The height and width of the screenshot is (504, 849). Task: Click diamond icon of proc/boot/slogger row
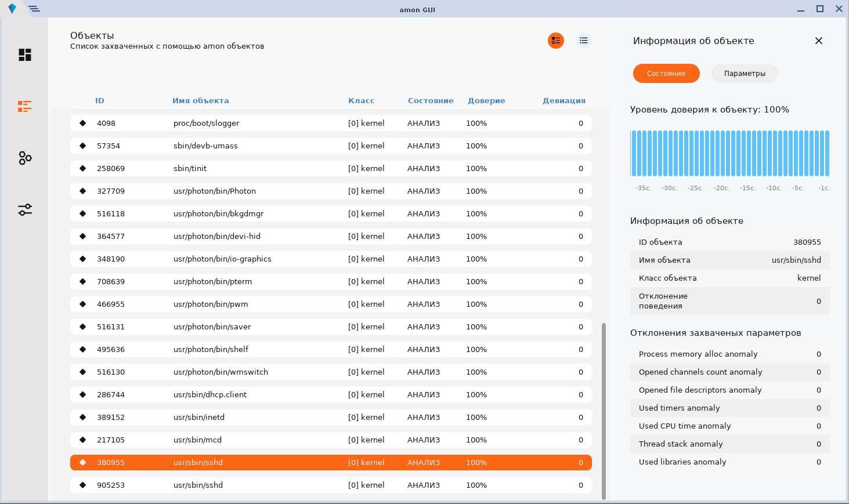(82, 123)
